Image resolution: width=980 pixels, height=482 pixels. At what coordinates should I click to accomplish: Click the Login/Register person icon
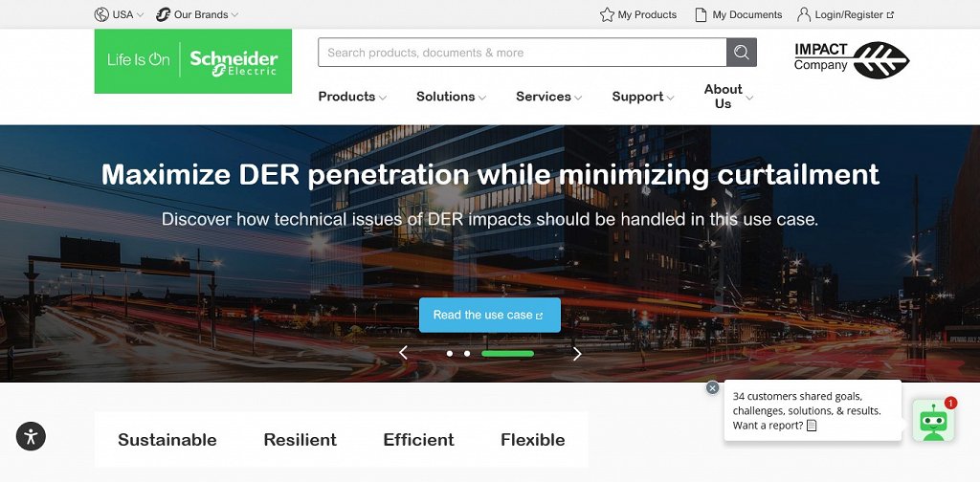[x=804, y=14]
